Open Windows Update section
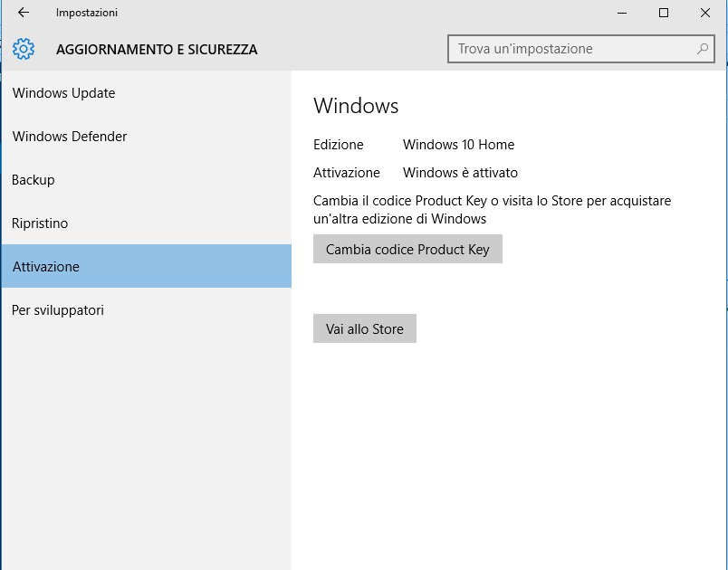This screenshot has height=570, width=728. (147, 93)
